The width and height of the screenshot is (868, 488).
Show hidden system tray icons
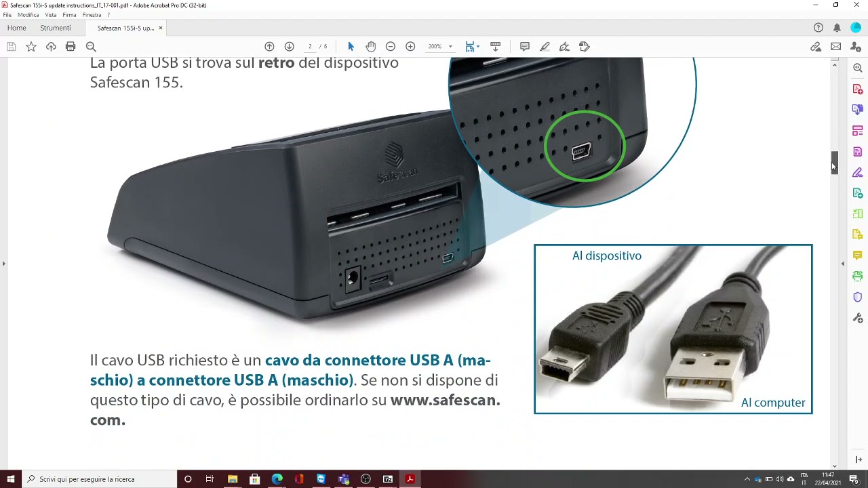(x=747, y=479)
